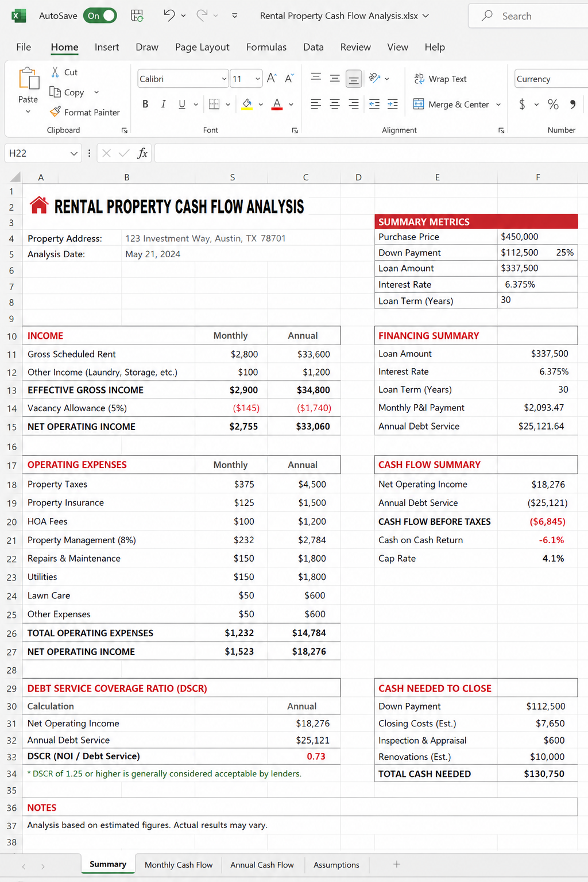Open Customize Quick Access Toolbar dropdown

(x=235, y=16)
